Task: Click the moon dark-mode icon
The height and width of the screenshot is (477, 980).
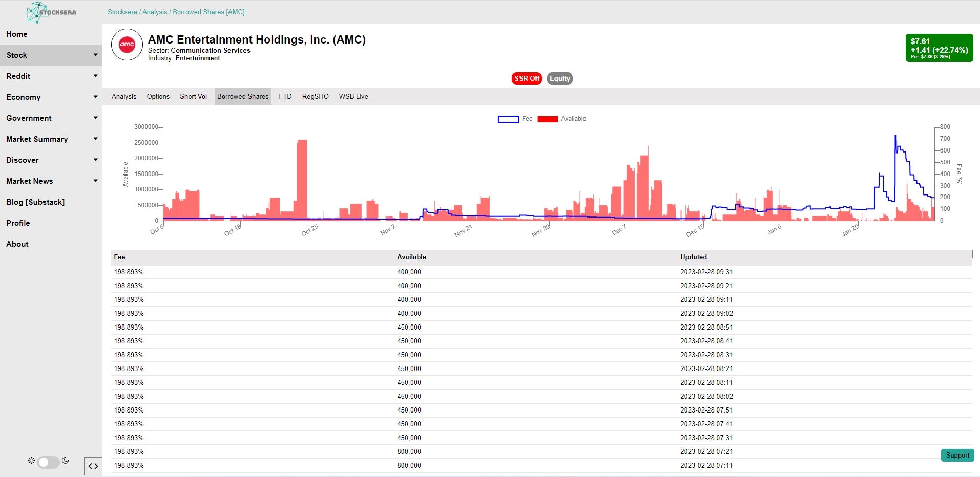Action: tap(65, 461)
